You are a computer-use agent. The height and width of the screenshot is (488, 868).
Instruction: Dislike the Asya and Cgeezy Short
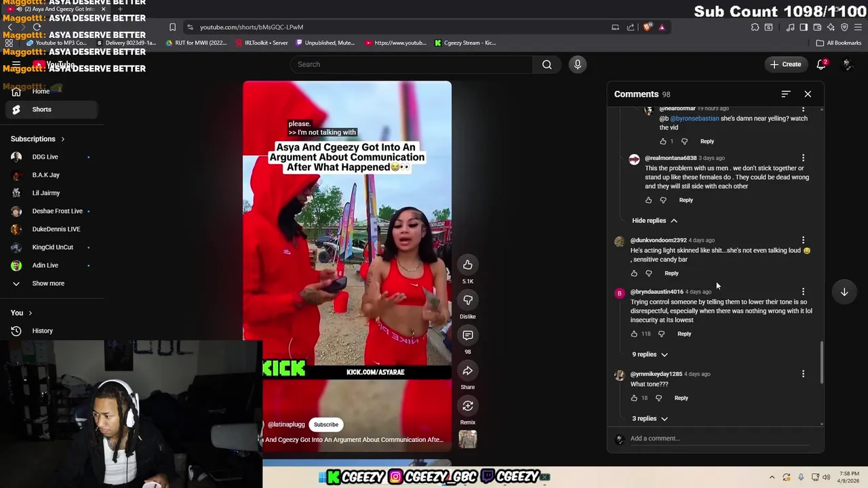click(x=467, y=300)
